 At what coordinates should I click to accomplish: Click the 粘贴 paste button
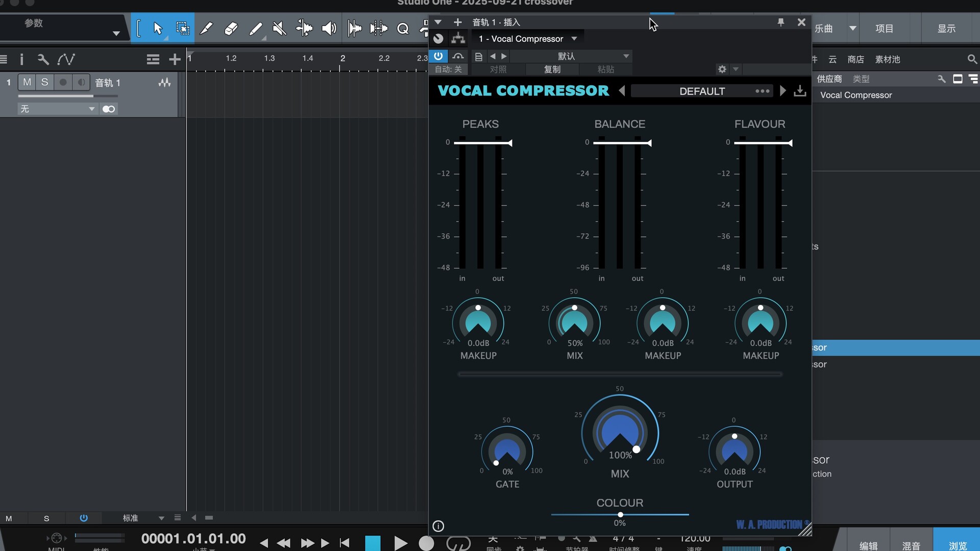(606, 69)
